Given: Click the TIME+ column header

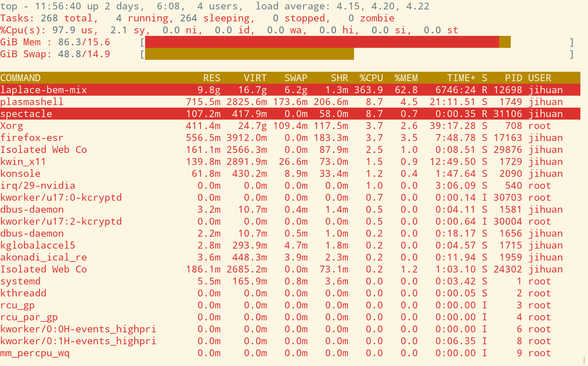Looking at the screenshot, I should pos(461,78).
